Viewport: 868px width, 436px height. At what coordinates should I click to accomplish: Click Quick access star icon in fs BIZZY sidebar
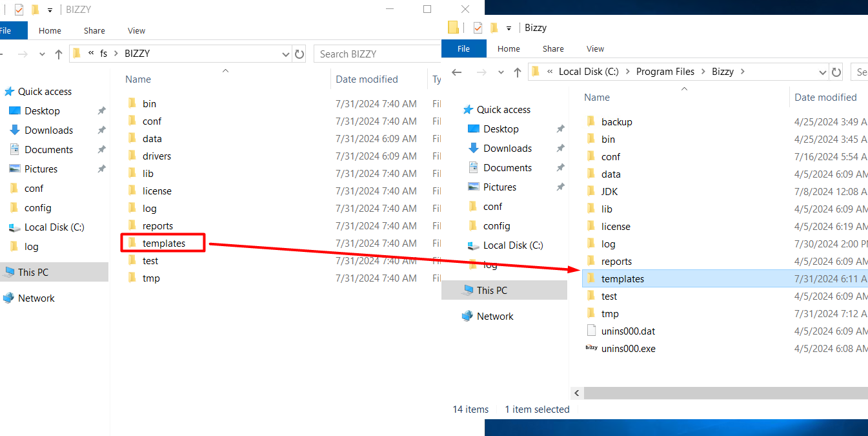9,92
